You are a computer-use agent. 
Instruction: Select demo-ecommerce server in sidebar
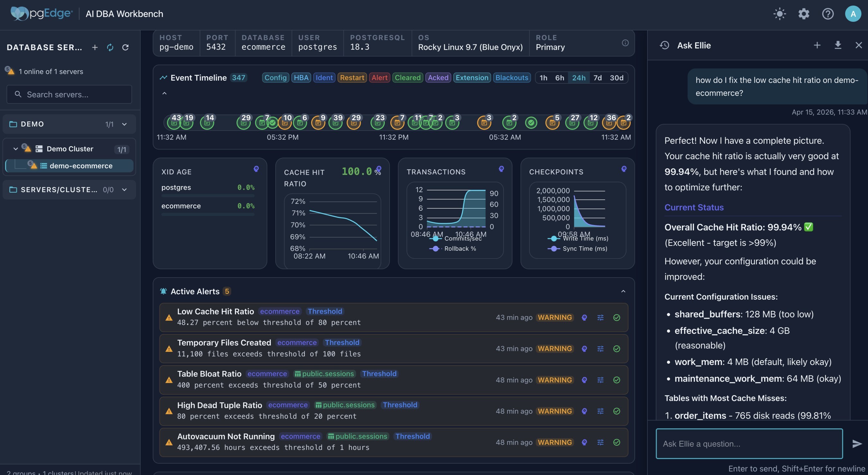(81, 166)
